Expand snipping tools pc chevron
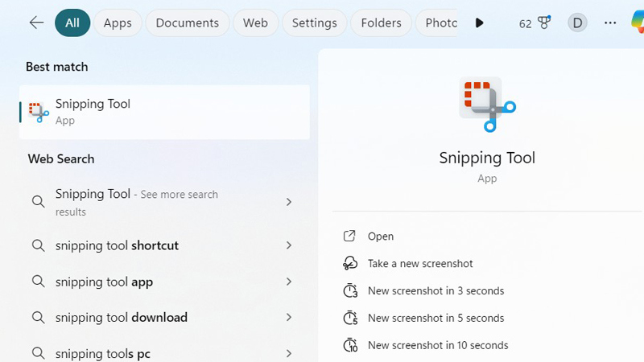644x362 pixels. tap(289, 353)
